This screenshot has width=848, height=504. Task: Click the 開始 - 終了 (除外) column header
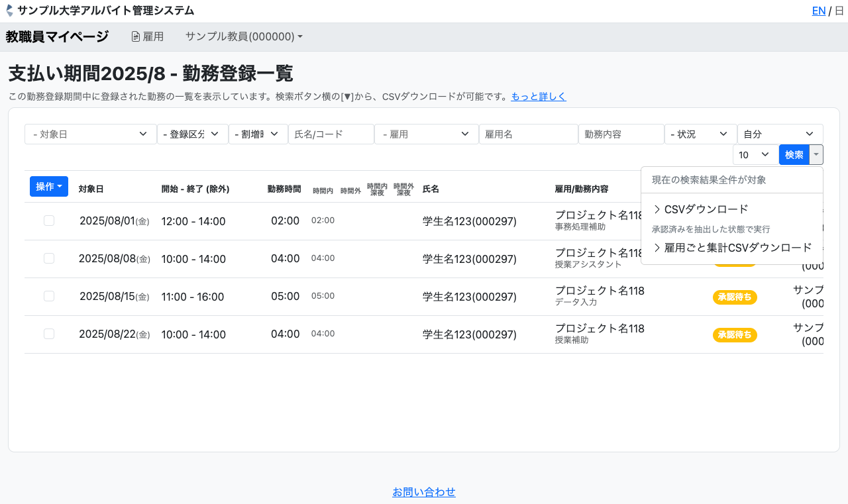point(195,189)
